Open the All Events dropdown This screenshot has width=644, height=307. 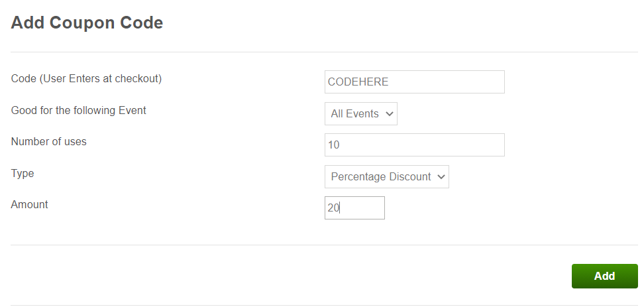pyautogui.click(x=360, y=114)
